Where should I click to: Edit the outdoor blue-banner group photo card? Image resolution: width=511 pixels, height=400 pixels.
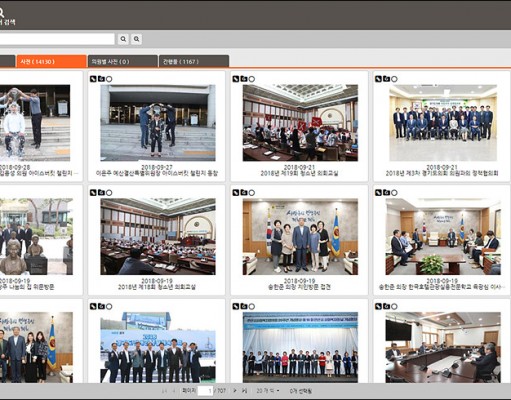(x=93, y=306)
